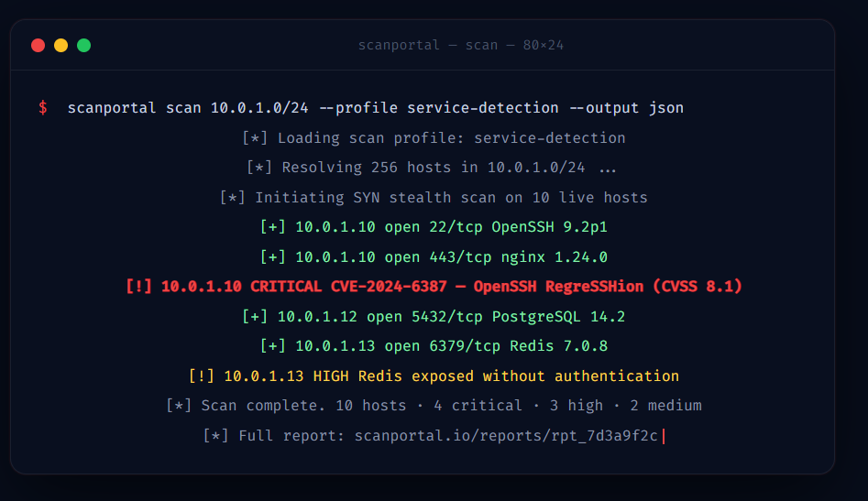
Task: Select the 'Loading scan profile: service-detection' line
Action: [x=434, y=137]
